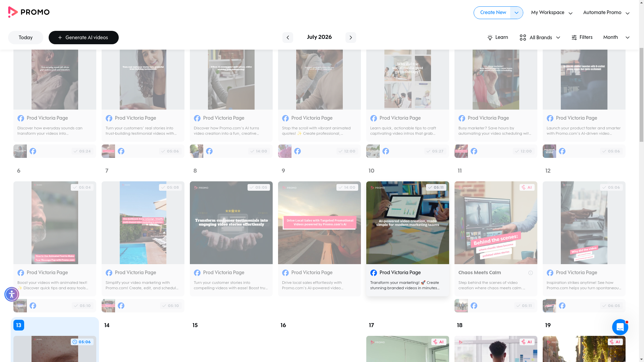Click the AI badge on Chaos Meets Calm thumbnail
Viewport: 644px width, 362px height.
tap(527, 187)
